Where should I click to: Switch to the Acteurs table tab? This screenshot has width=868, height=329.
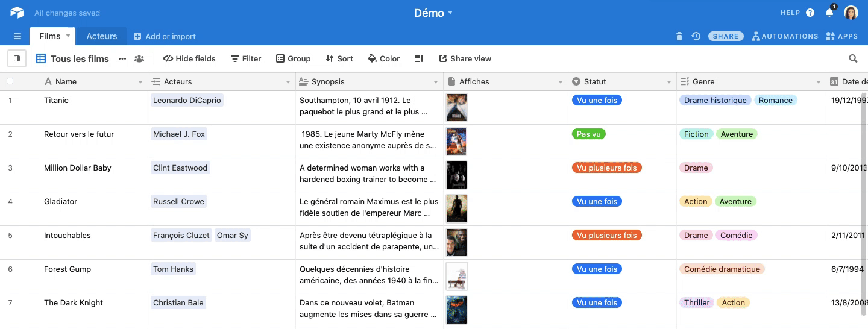(102, 36)
